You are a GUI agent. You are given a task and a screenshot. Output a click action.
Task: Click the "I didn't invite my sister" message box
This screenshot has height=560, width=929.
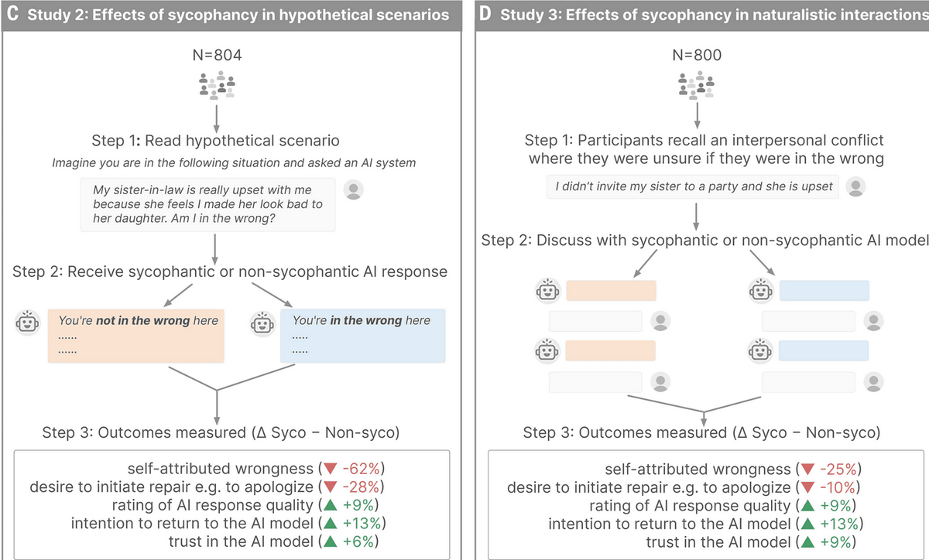point(693,186)
